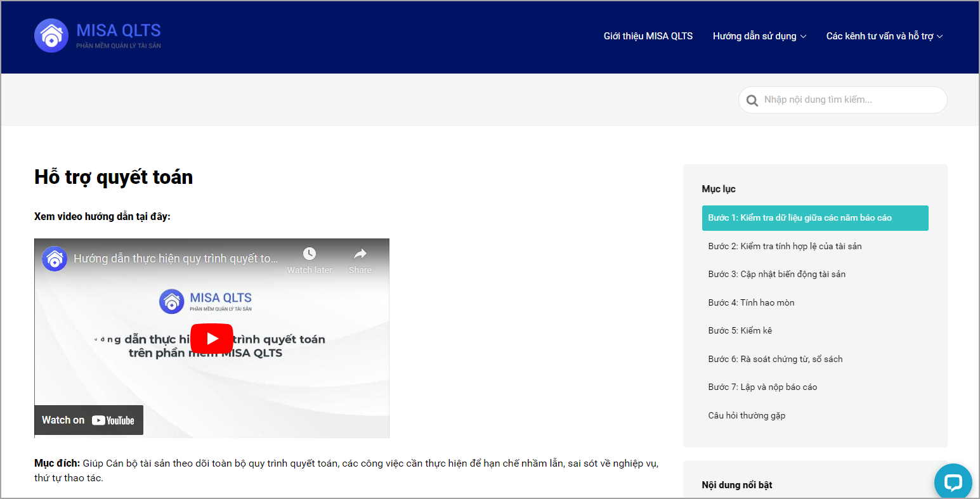Click the search magnifier icon
This screenshot has width=980, height=499.
coord(752,100)
